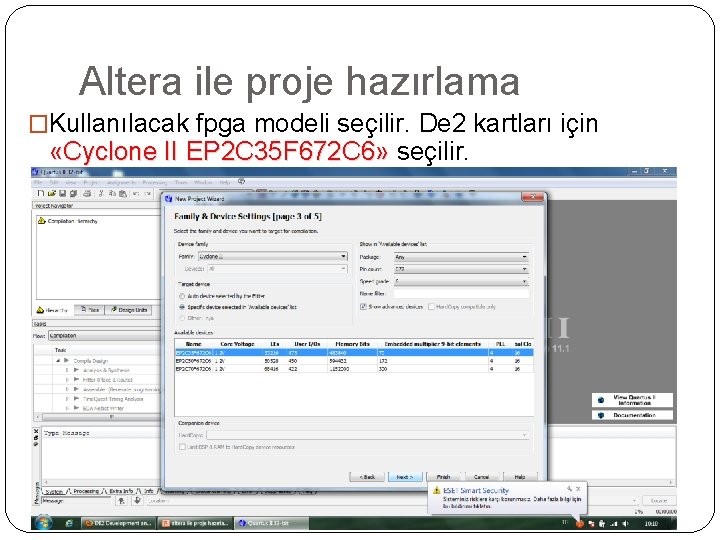Screen dimensions: 720x540
Task: Open the HardCopy companion device dropdown
Action: (367, 435)
